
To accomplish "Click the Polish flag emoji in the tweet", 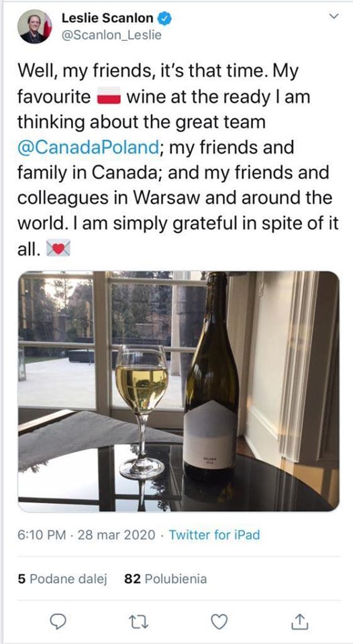I will (x=109, y=98).
